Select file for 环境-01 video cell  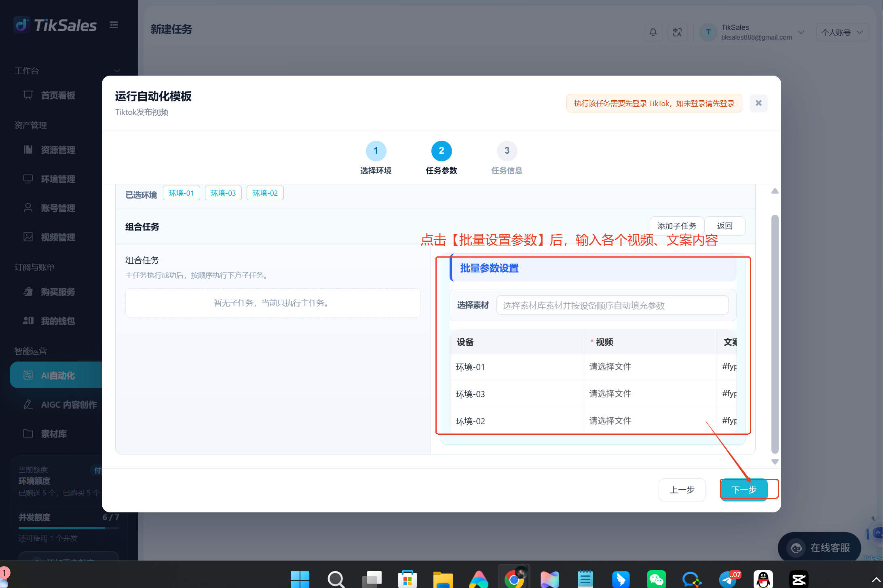[x=610, y=366]
